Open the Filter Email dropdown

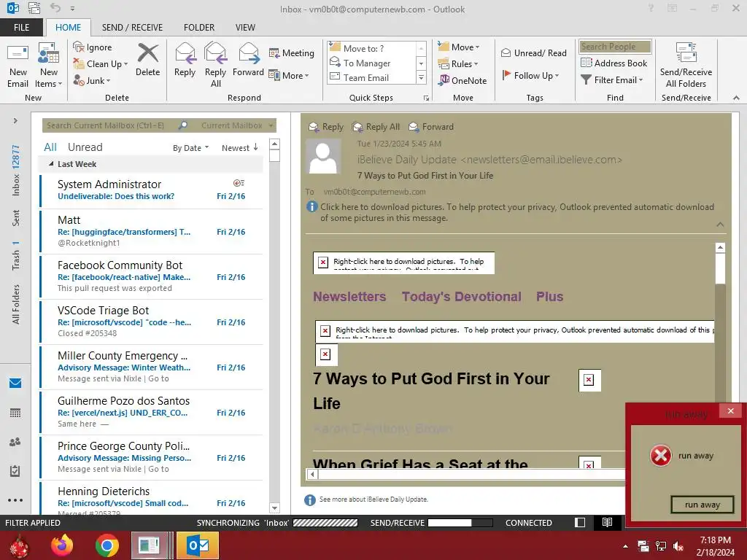(612, 80)
